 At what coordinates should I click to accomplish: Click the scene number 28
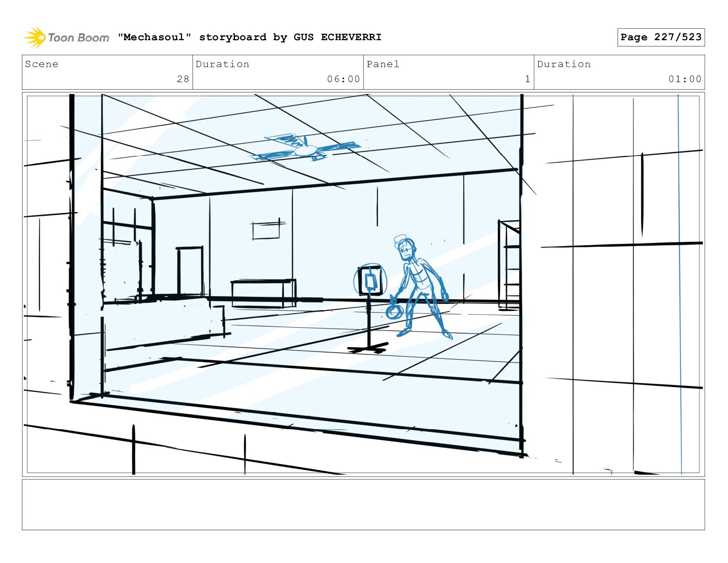pyautogui.click(x=183, y=79)
